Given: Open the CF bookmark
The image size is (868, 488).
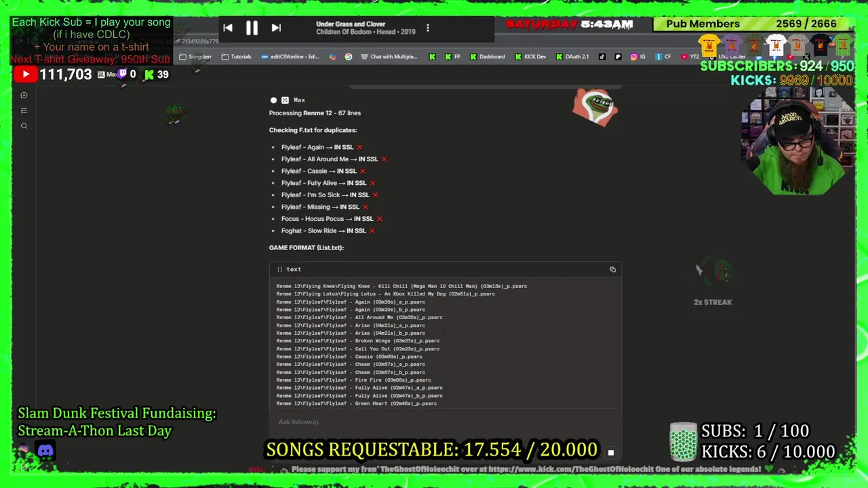Looking at the screenshot, I should [x=663, y=57].
